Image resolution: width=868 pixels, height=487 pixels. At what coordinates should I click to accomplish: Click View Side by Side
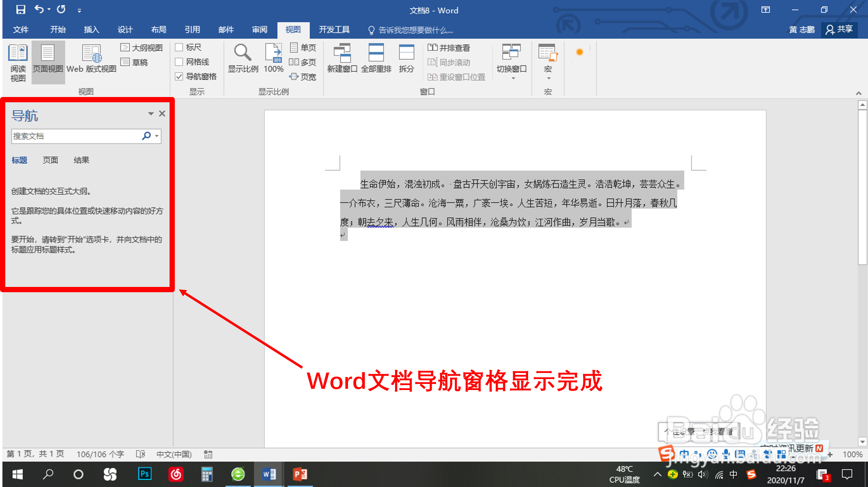click(449, 47)
